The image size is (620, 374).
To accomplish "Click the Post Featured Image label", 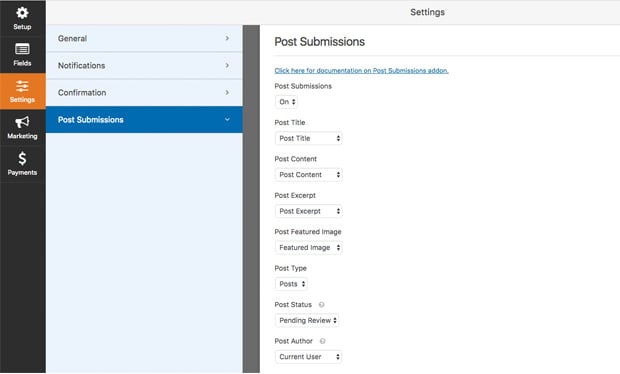I will [x=308, y=232].
